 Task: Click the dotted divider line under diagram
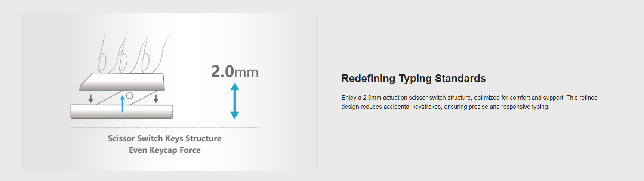pyautogui.click(x=164, y=128)
